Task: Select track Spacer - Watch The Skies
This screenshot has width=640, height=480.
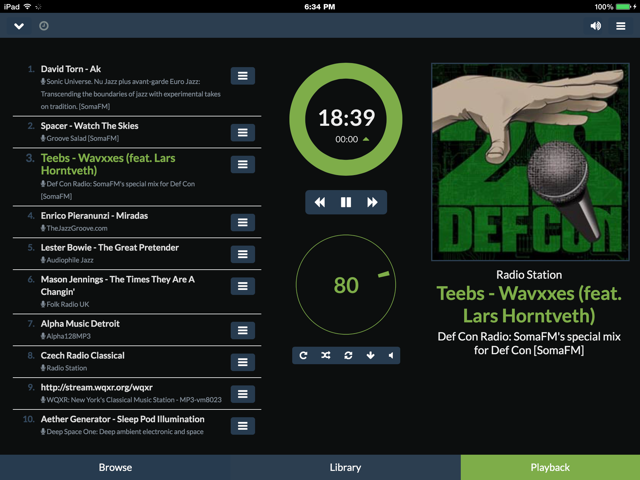Action: 89,126
